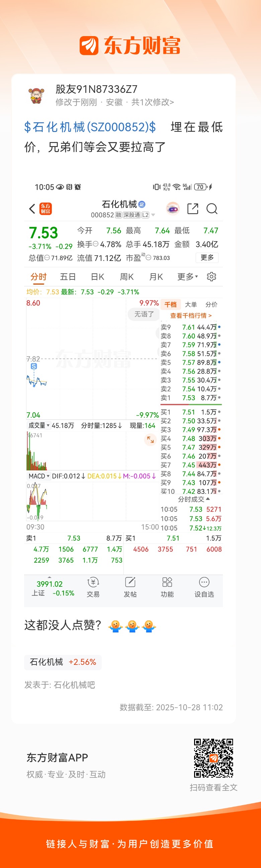
Task: Expand the 上证 index bar arrow
Action: [x=50, y=577]
